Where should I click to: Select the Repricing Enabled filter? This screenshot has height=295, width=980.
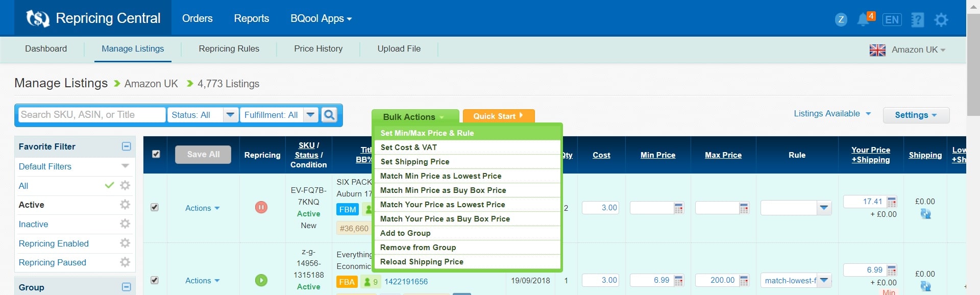54,243
